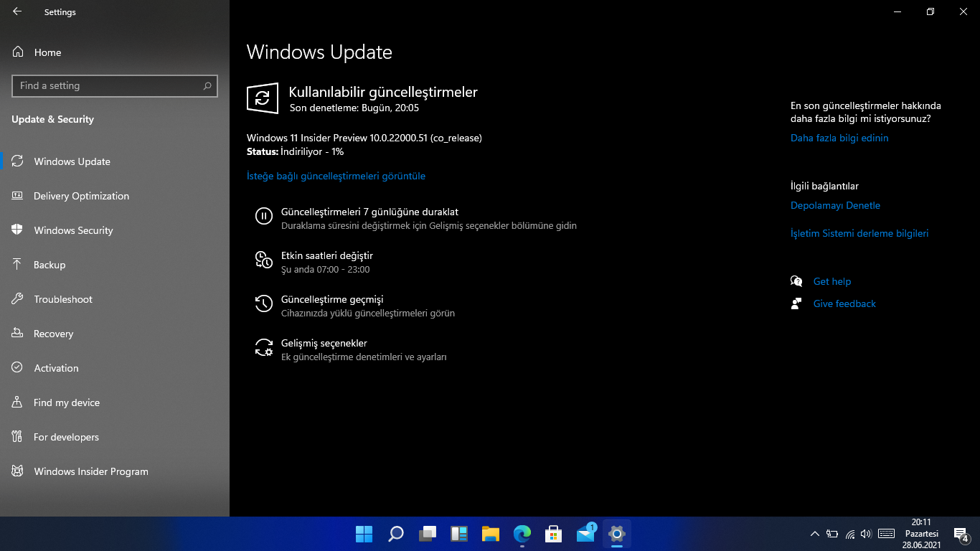980x551 pixels.
Task: Open taskbar Search magnifier
Action: point(396,534)
